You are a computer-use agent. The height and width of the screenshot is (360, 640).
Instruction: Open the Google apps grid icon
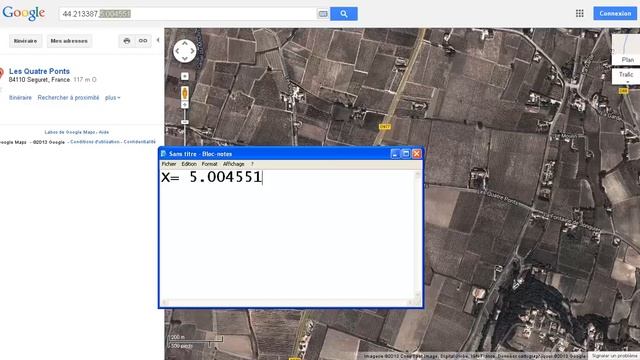point(580,13)
